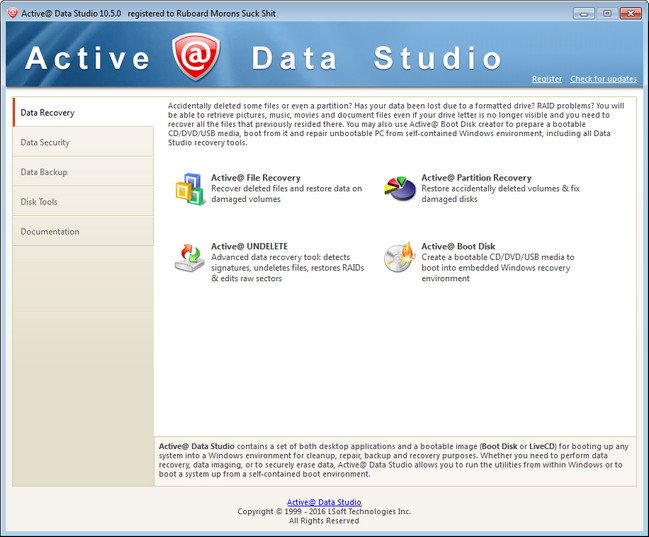
Task: Click 'Create a bootable CD/DVD/USB media' description
Action: point(498,267)
